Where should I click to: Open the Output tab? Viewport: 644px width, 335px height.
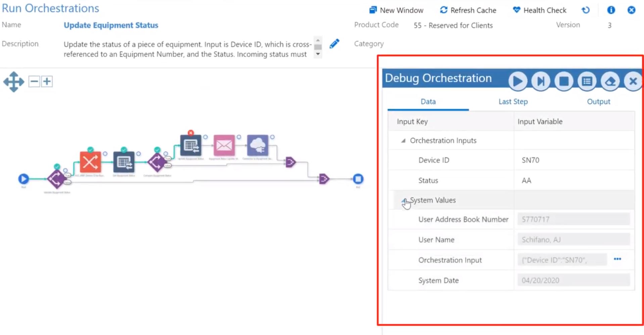click(598, 101)
